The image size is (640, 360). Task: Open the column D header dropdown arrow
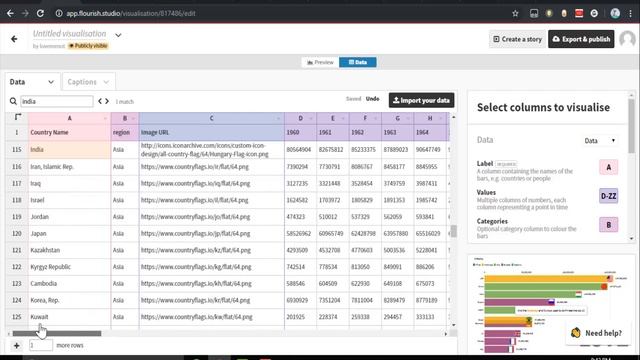pyautogui.click(x=311, y=118)
